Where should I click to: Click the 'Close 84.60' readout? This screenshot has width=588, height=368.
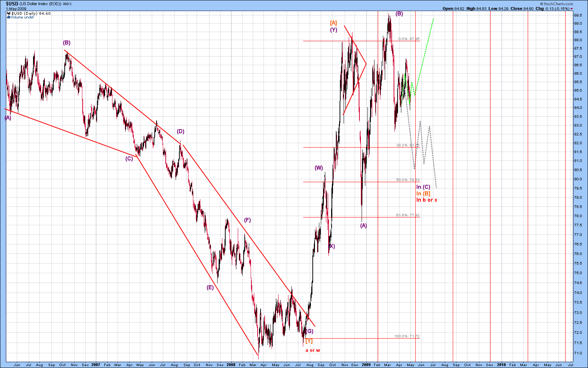(521, 8)
